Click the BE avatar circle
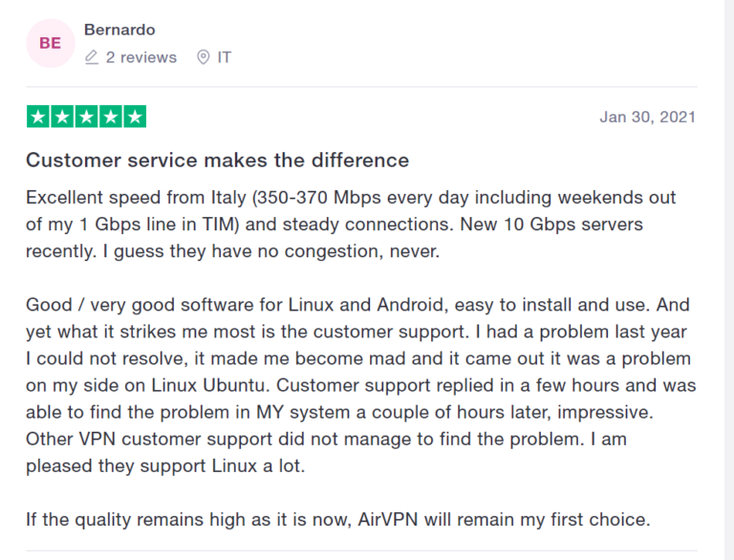Screen dimensions: 734x560 coord(50,43)
